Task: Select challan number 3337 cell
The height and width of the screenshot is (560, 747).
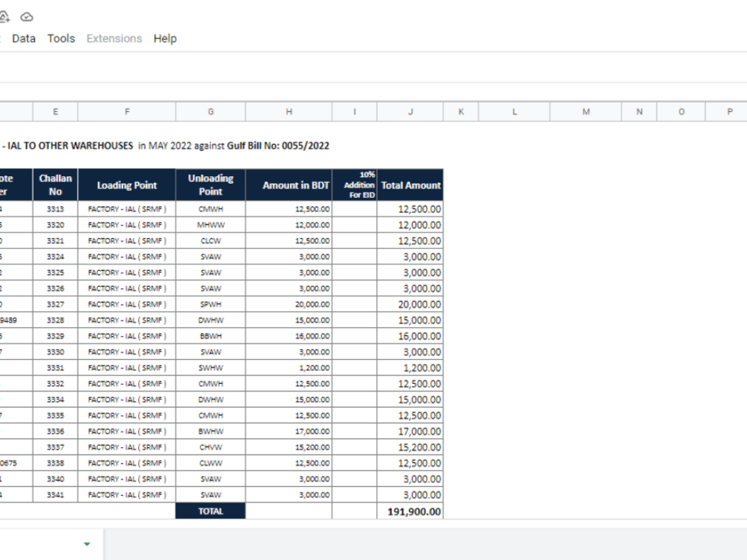Action: coord(55,447)
